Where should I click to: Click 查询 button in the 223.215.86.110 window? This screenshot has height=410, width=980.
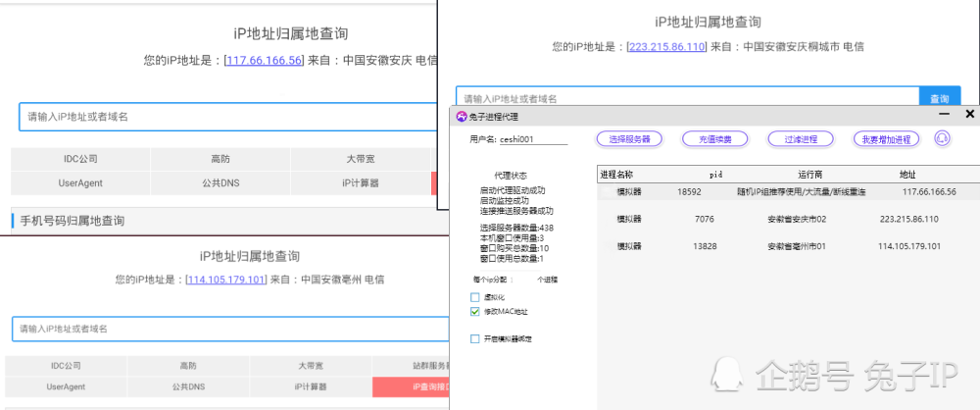[940, 98]
